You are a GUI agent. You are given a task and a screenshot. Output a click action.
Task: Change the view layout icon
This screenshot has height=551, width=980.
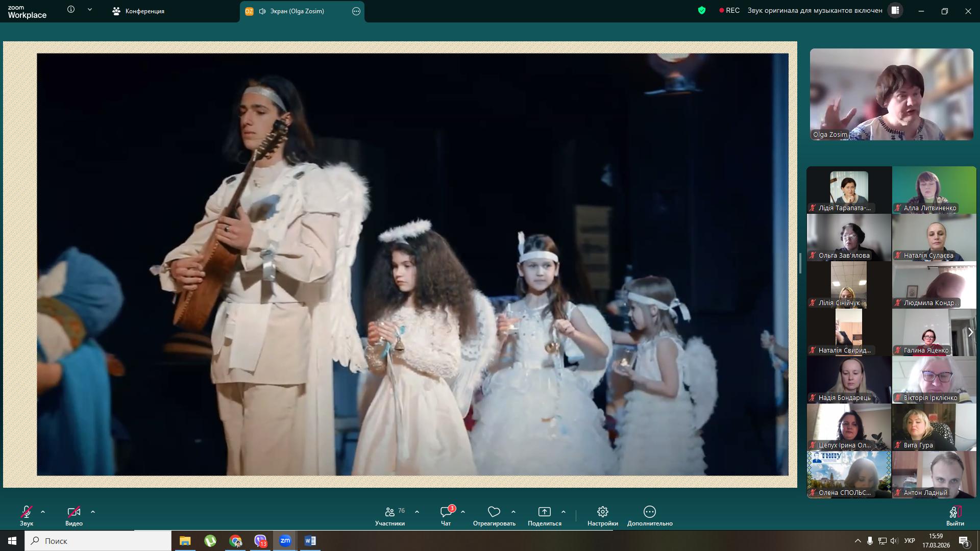coord(895,10)
